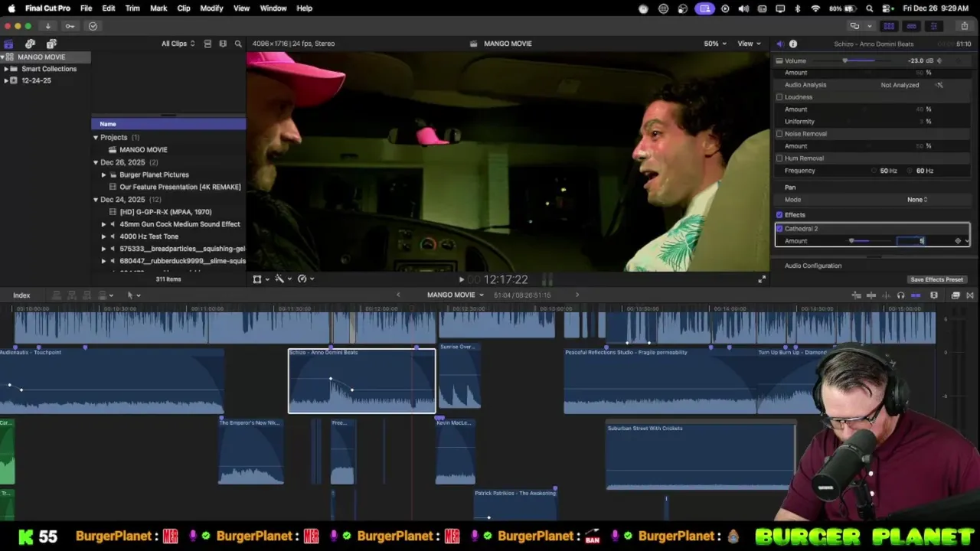Click the import media arrow button
Viewport: 980px width, 551px height.
point(47,26)
